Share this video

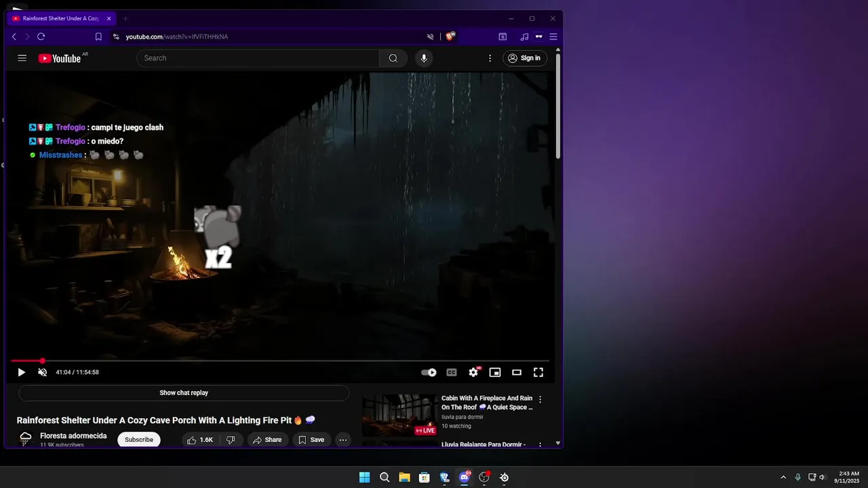267,440
